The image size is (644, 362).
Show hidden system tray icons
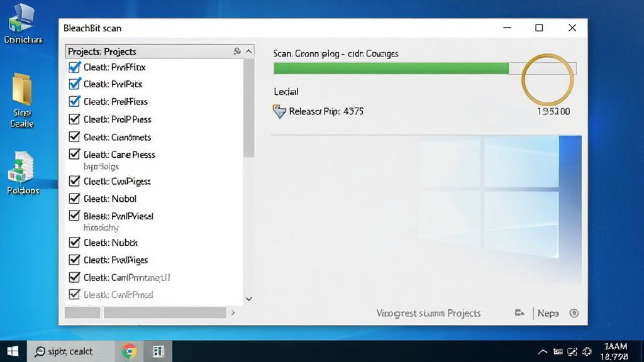pos(543,352)
